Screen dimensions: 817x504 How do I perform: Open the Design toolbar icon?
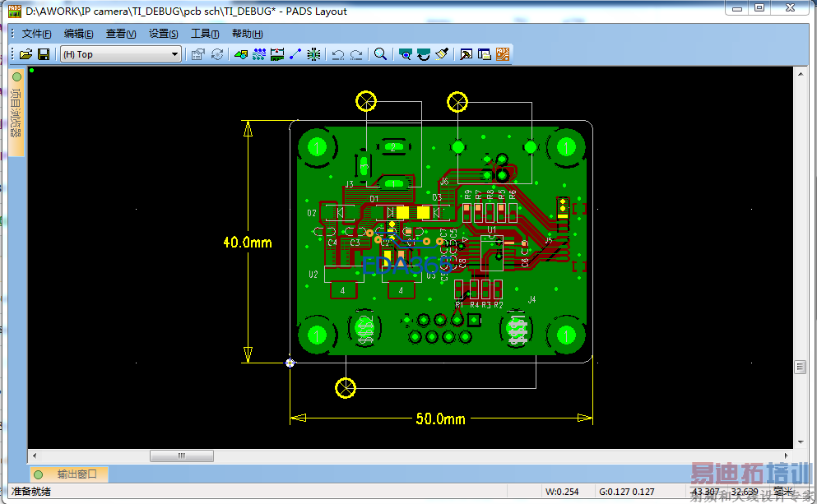259,54
